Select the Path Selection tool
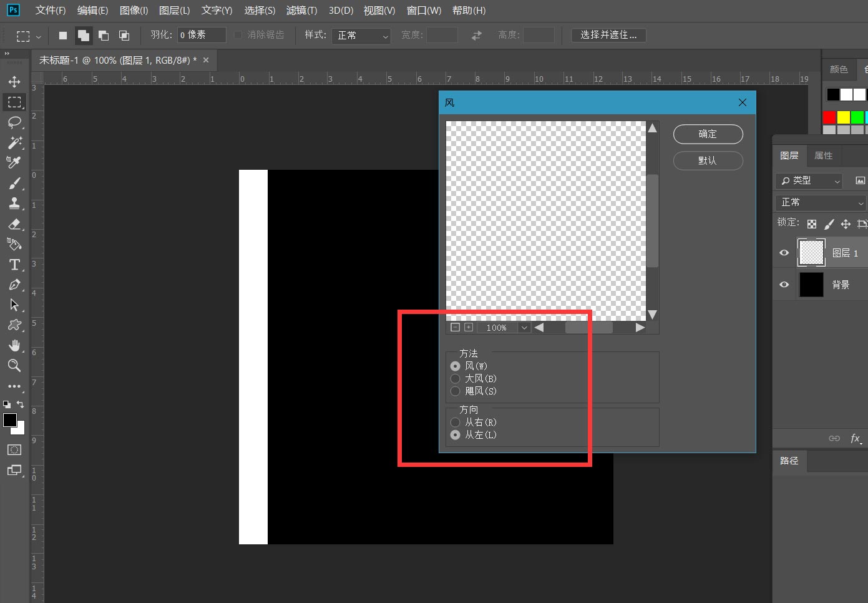Screen dimensions: 868x603 [14, 305]
